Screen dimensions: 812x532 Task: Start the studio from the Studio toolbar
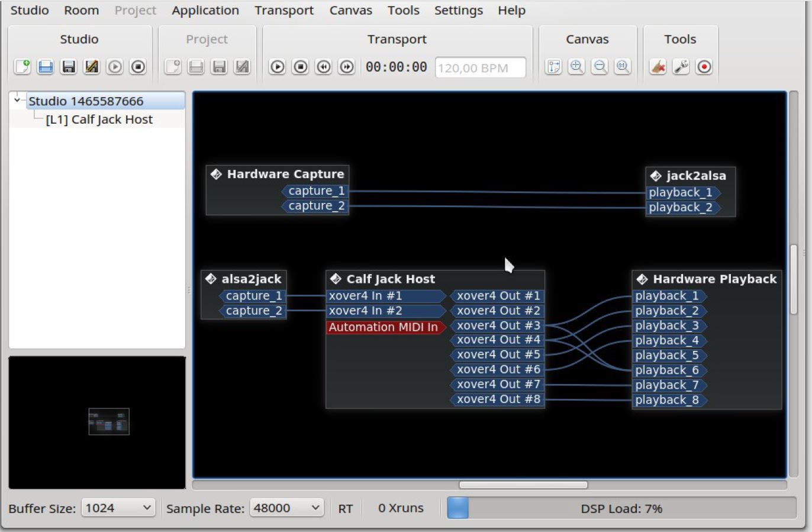[115, 67]
